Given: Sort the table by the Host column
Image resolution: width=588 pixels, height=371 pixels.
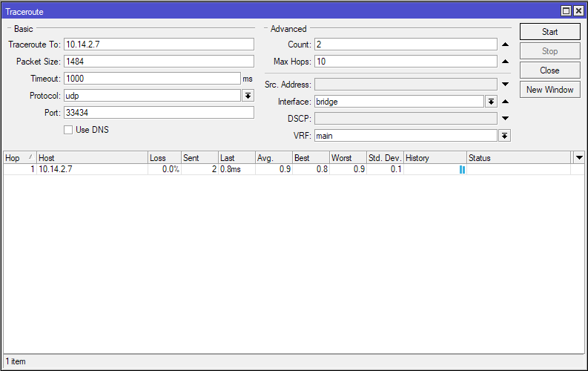Looking at the screenshot, I should tap(92, 158).
